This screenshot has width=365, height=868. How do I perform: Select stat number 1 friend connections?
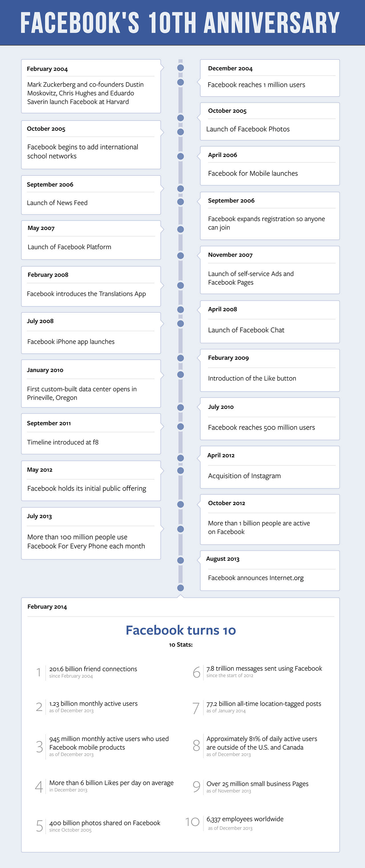click(x=87, y=671)
